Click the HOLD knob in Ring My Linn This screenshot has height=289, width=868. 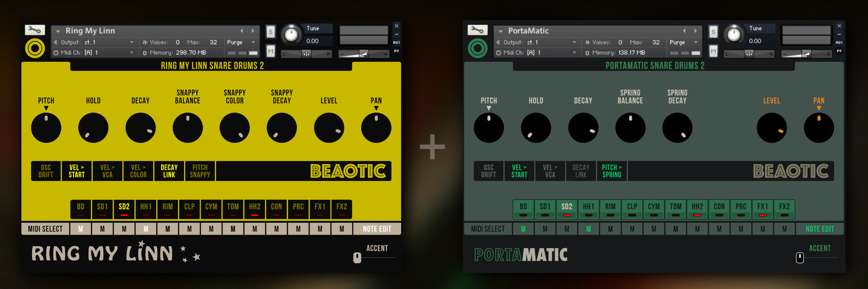point(93,128)
